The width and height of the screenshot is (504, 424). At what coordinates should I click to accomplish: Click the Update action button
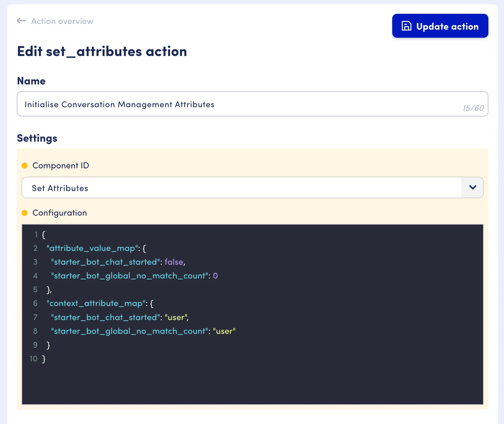(440, 26)
